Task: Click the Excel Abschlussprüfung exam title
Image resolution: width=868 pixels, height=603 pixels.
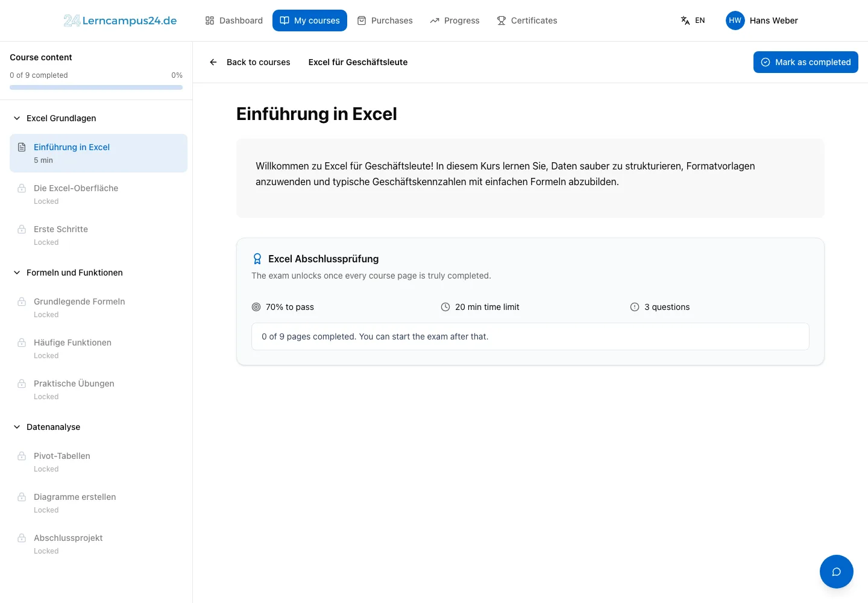Action: 324,259
